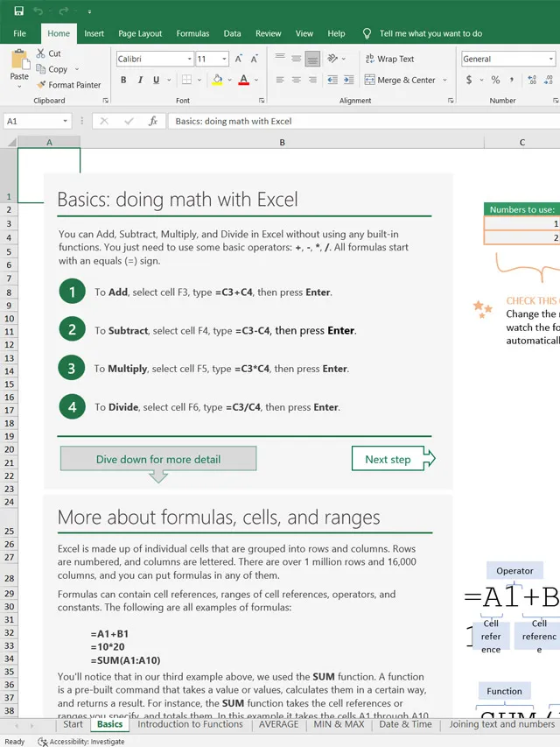Click the Save icon in title bar
Screen dimensions: 560x747
(19, 11)
